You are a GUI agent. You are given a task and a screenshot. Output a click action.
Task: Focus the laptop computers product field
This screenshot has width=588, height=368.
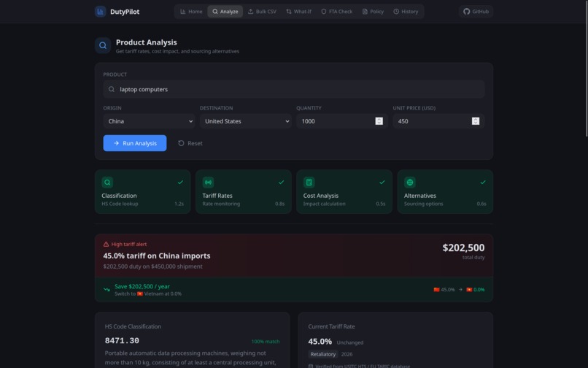[294, 89]
